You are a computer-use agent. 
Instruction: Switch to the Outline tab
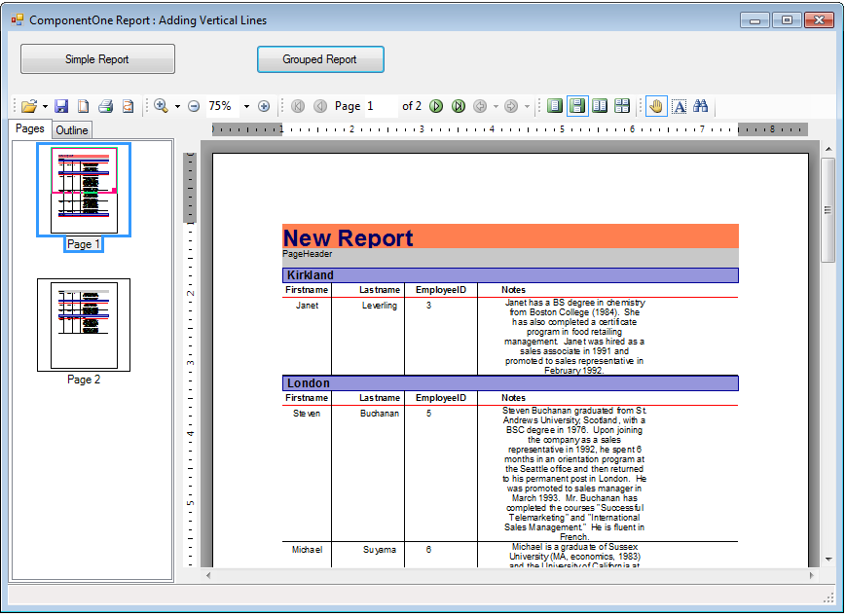click(x=72, y=130)
